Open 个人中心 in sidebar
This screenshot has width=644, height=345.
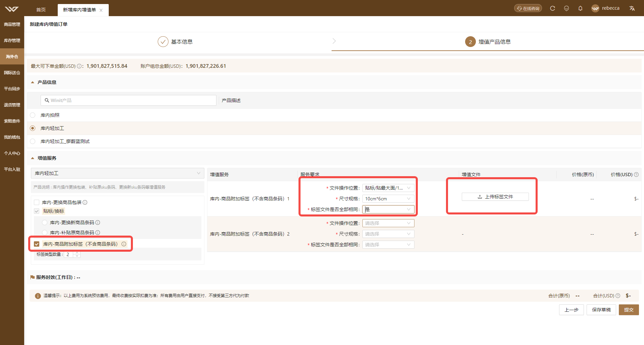point(12,153)
